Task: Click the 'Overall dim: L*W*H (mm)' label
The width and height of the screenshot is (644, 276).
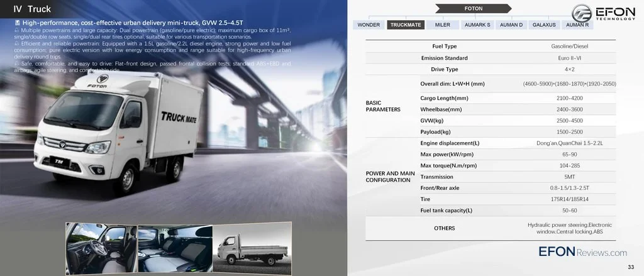Action: tap(452, 84)
